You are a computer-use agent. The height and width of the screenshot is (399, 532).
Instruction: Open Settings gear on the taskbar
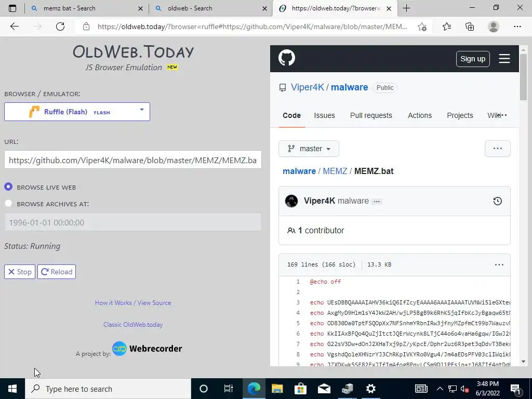(x=371, y=389)
